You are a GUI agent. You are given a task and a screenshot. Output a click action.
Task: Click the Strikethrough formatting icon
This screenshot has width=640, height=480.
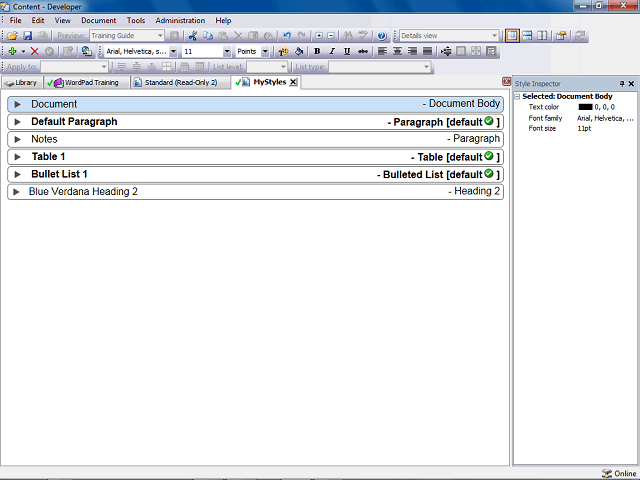point(362,51)
